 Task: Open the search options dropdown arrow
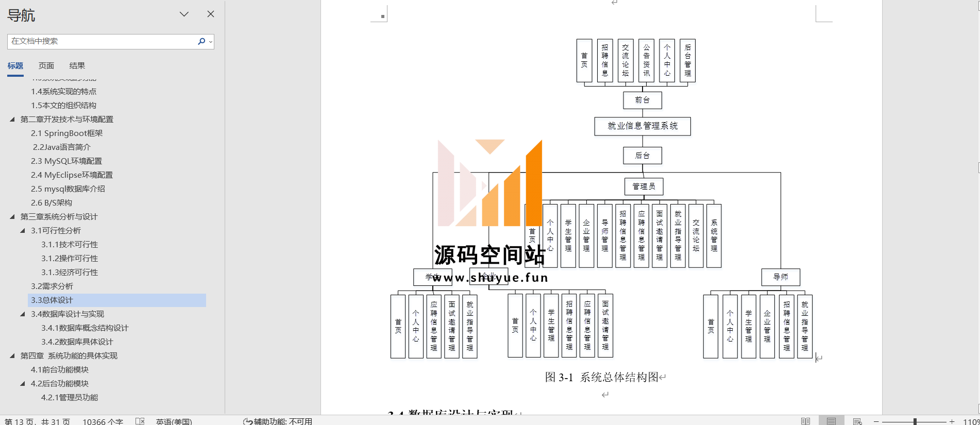pos(211,42)
